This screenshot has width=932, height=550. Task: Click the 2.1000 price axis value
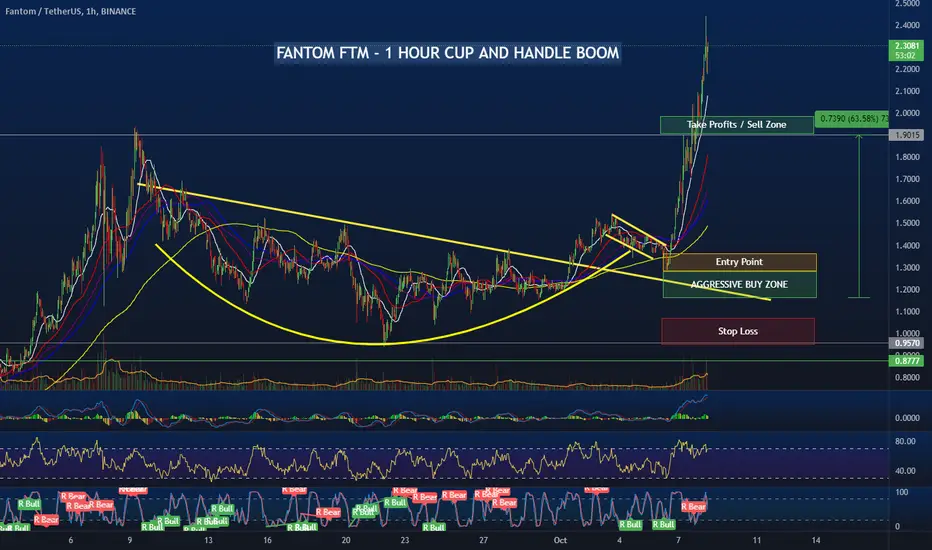907,91
